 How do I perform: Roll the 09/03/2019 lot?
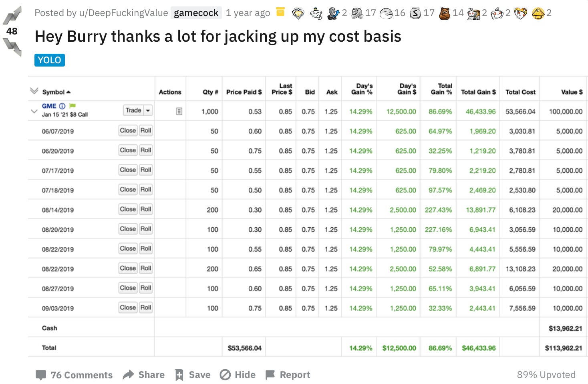pos(146,307)
